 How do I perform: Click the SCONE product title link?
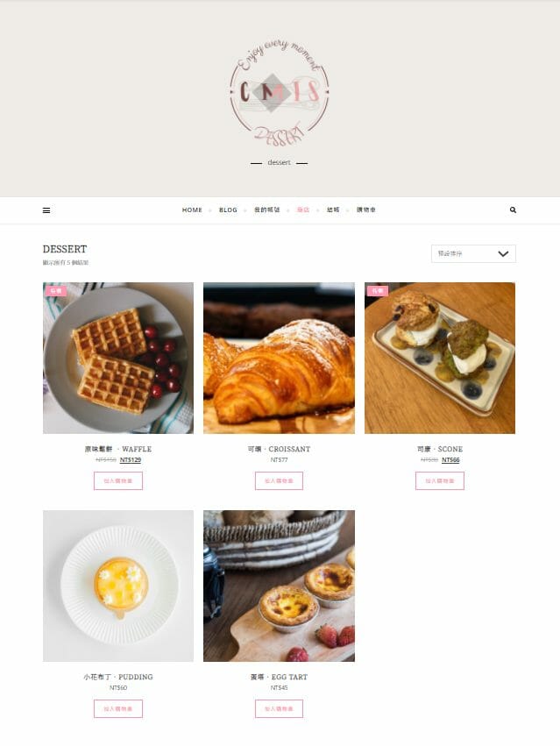(x=440, y=449)
